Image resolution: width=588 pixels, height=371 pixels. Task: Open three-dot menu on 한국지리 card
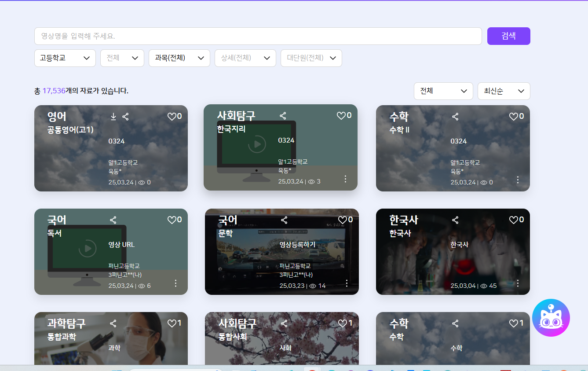coord(345,179)
